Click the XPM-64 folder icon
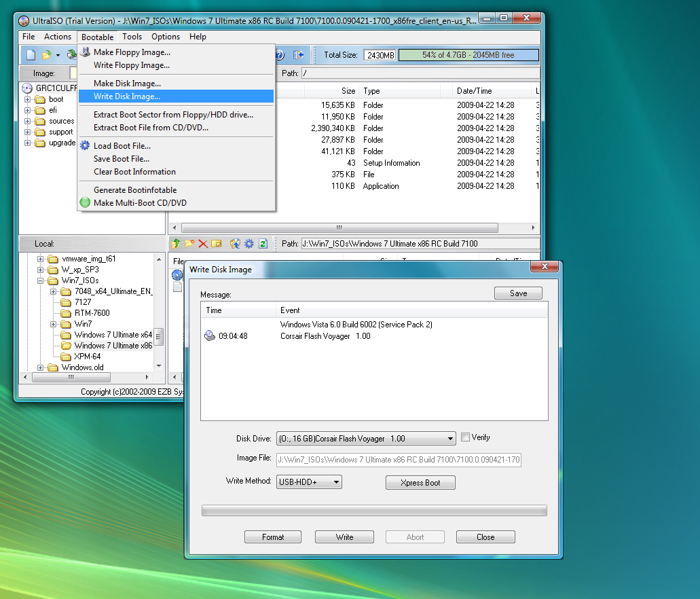 pos(66,357)
